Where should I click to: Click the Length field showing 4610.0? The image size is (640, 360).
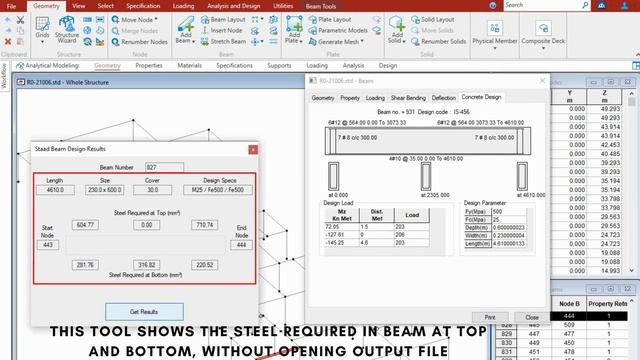(x=55, y=190)
